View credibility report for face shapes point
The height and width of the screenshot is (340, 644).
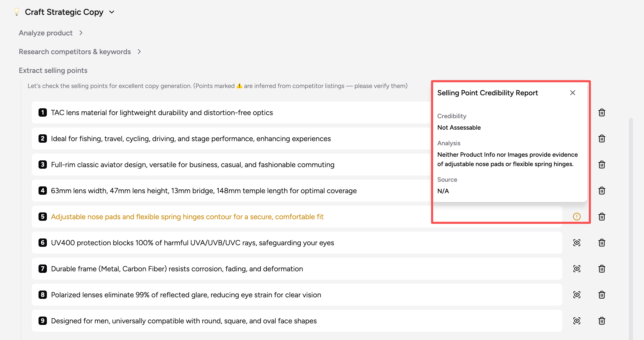coord(577,321)
